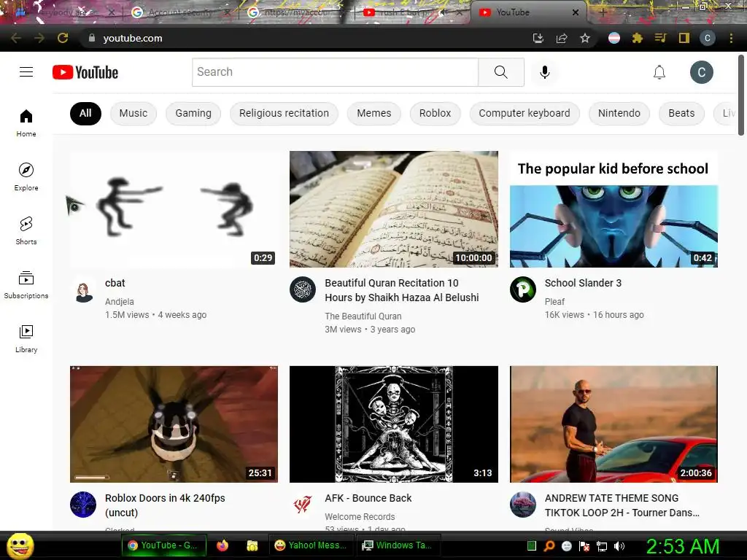Image resolution: width=747 pixels, height=560 pixels.
Task: Click the youtube.com address bar
Action: click(x=305, y=38)
